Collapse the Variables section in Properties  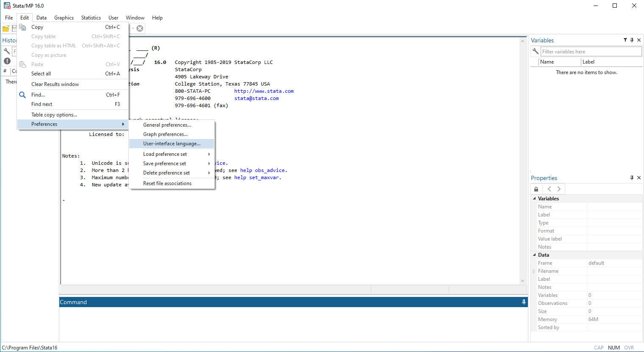coord(534,199)
